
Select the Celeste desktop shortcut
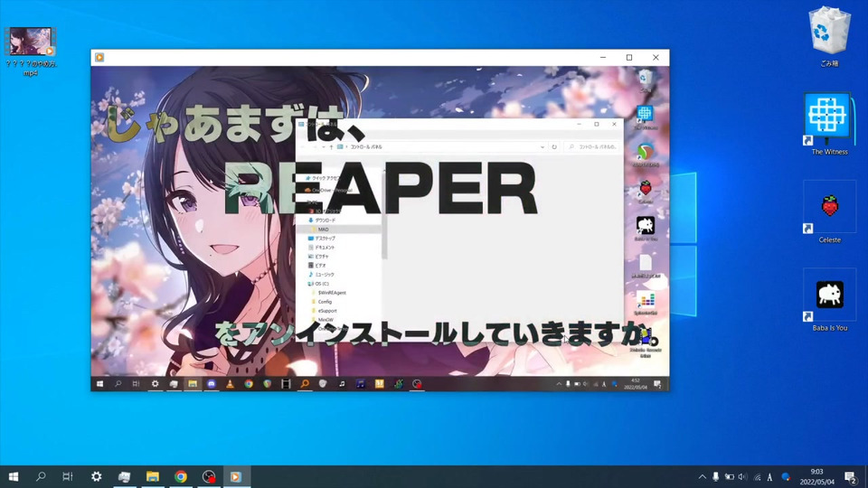[829, 212]
